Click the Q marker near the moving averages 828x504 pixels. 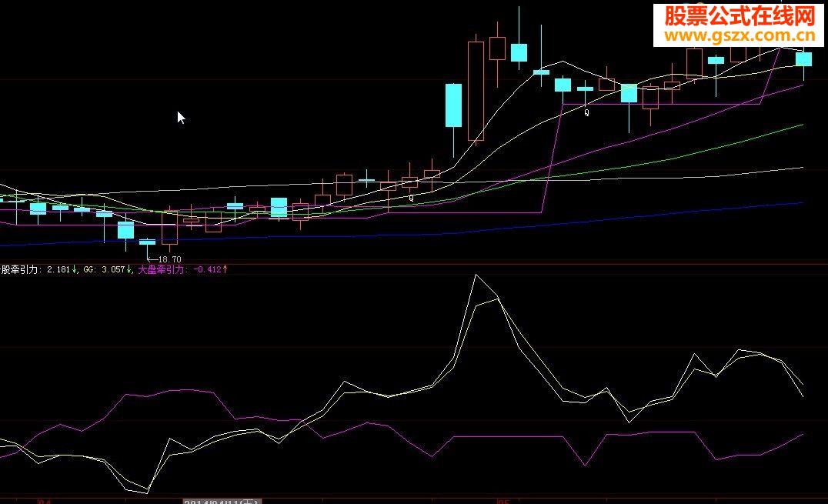tap(412, 198)
